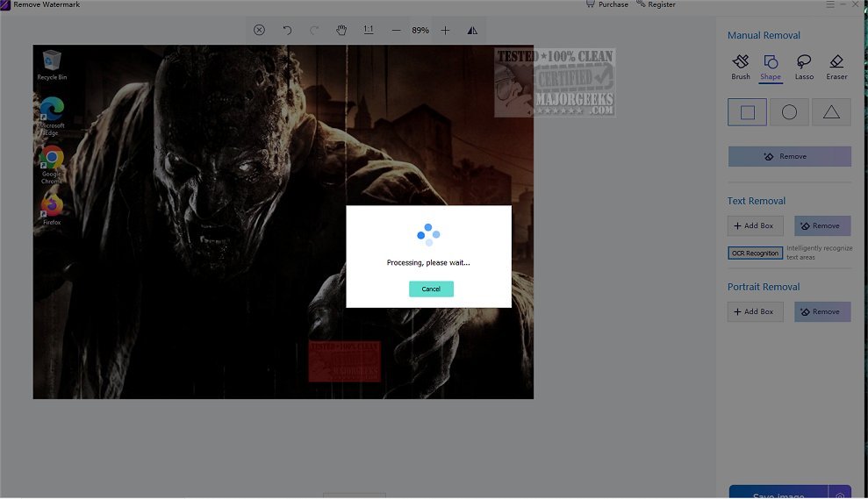868x499 pixels.
Task: Click the Save image button
Action: click(x=778, y=493)
